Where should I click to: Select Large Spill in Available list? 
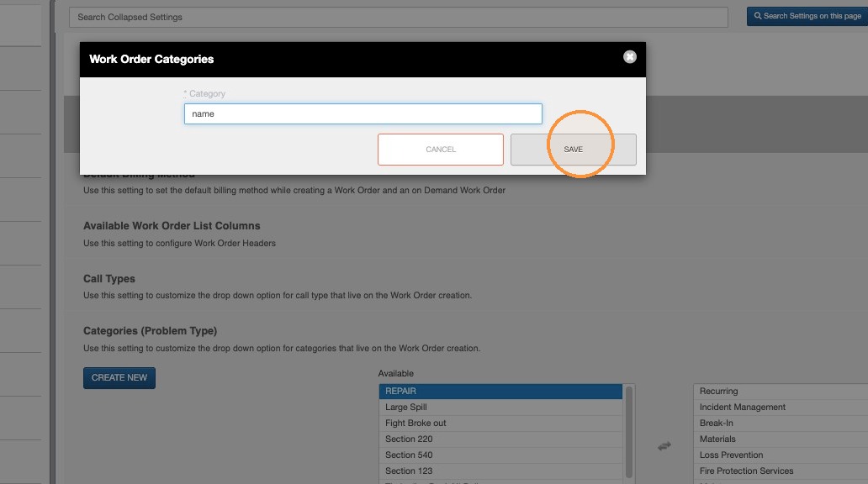pos(500,407)
